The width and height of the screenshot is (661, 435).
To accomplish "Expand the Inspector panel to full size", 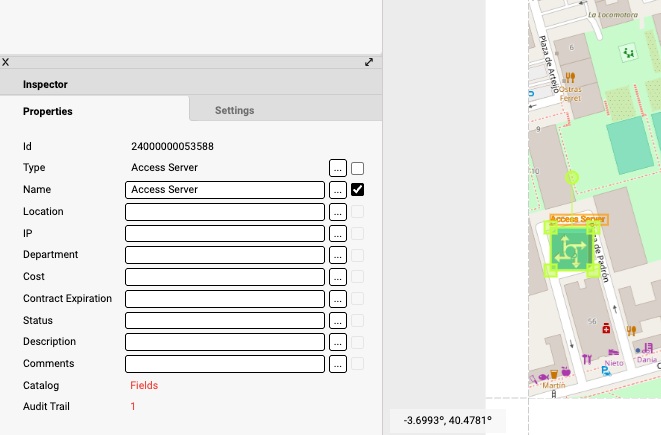I will point(369,61).
